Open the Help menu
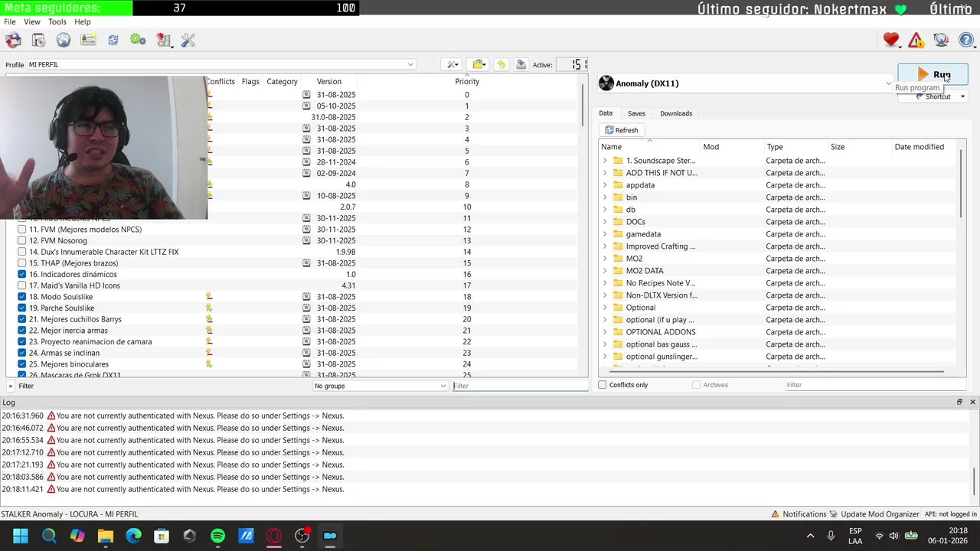 point(83,22)
